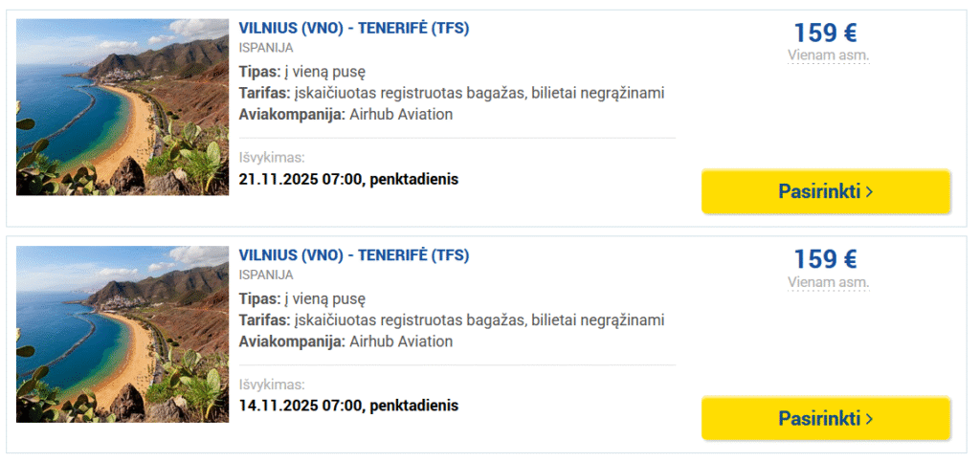Image resolution: width=980 pixels, height=462 pixels.
Task: Click Aviakompanija Airhub Aviation in the 14.11.2025 card
Action: [x=345, y=341]
